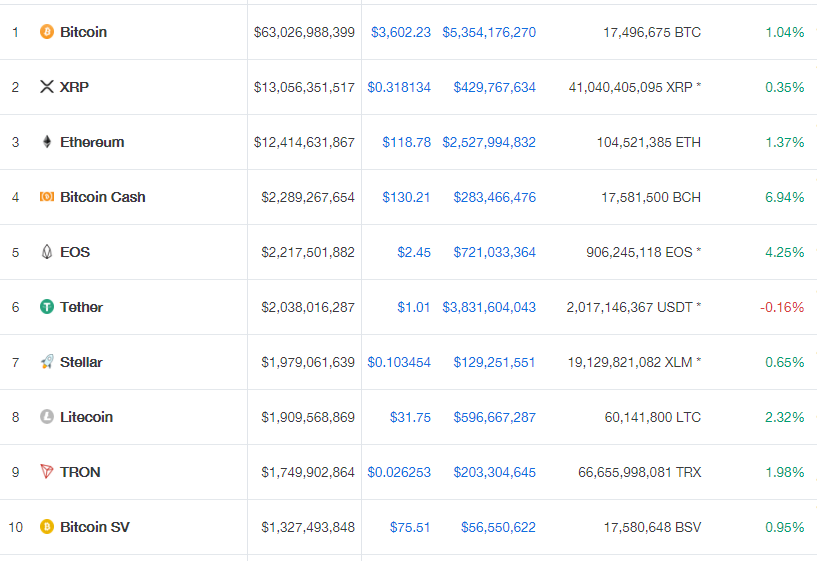This screenshot has width=817, height=561.
Task: Click Tether volume $3,831,604,043
Action: coord(489,307)
